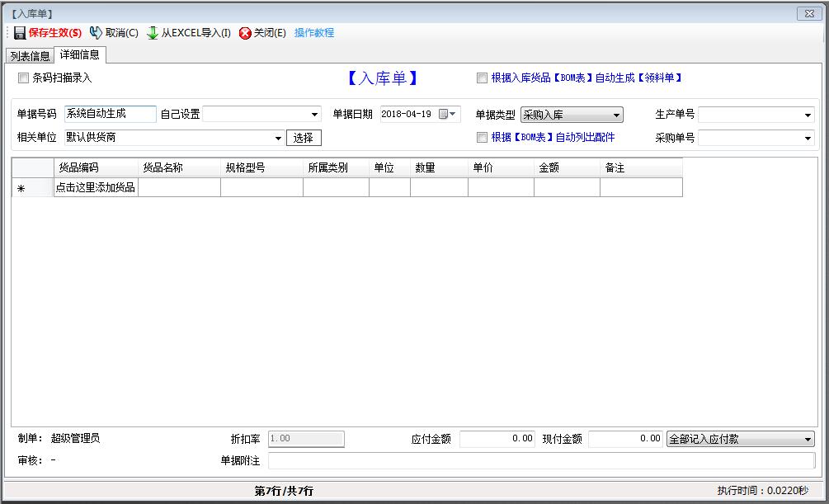The width and height of the screenshot is (829, 504).
Task: Enable 条码扫描录入 checkbox
Action: click(x=23, y=78)
